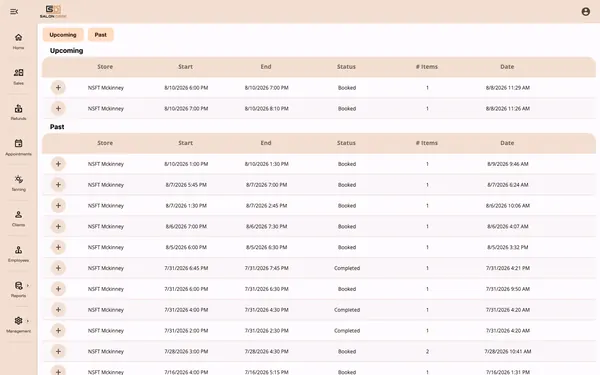600x375 pixels.
Task: Click the date 8/6/2026 4:07 AM
Action: (508, 227)
